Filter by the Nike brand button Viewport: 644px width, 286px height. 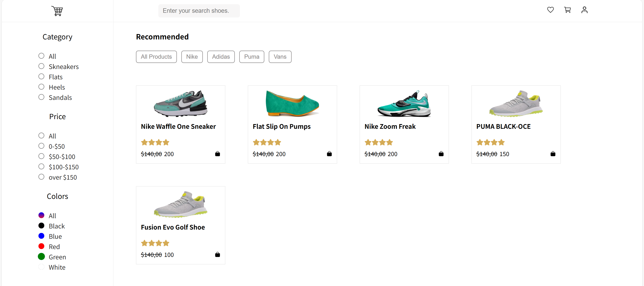coord(192,57)
